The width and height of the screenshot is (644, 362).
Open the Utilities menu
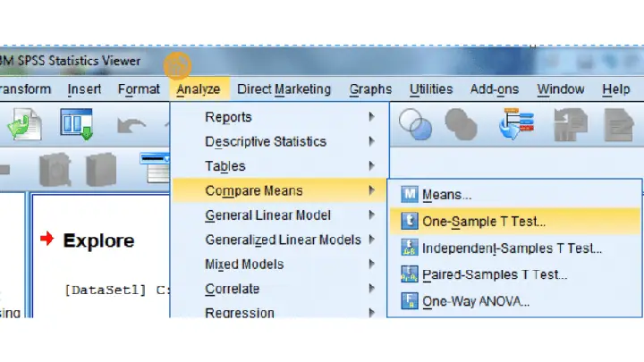(x=431, y=89)
